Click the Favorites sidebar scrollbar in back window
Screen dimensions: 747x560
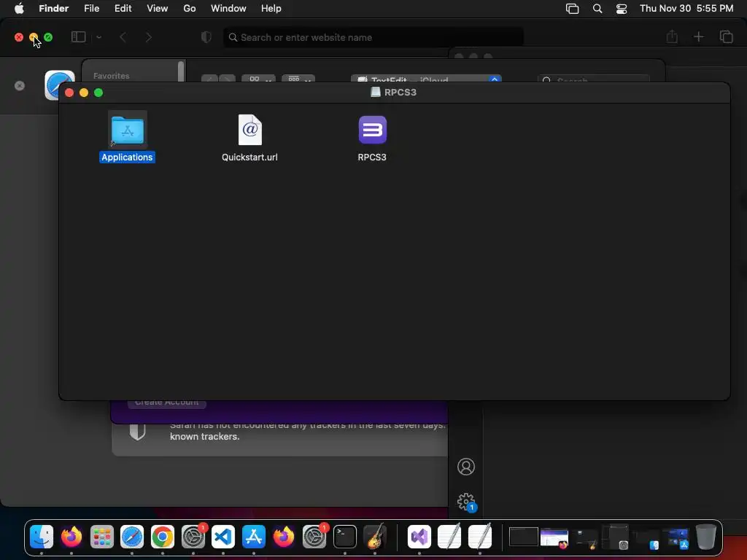click(181, 71)
